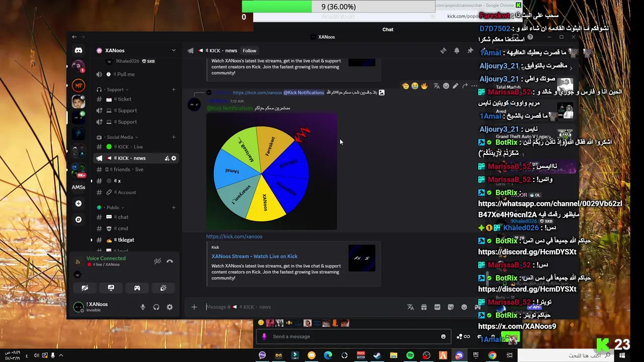Viewport: 644px width, 362px height.
Task: Open threads icon in channel header
Action: tap(443, 51)
